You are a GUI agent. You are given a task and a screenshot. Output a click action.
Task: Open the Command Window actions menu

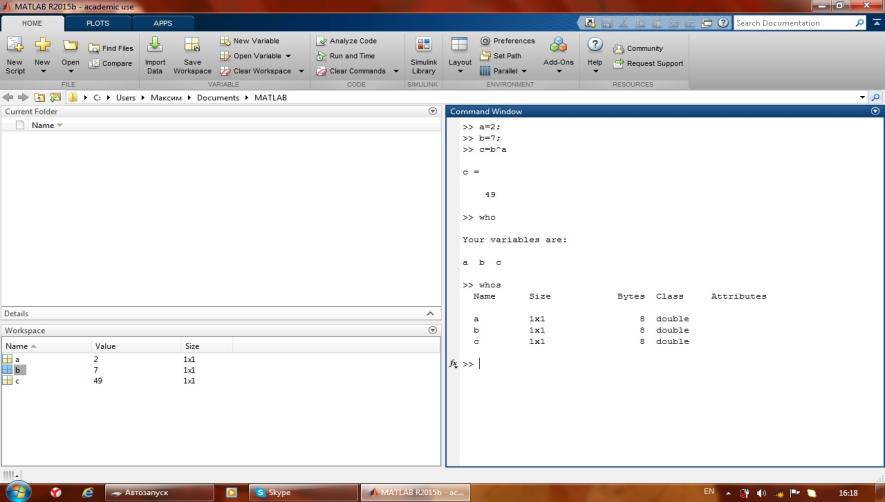click(875, 111)
